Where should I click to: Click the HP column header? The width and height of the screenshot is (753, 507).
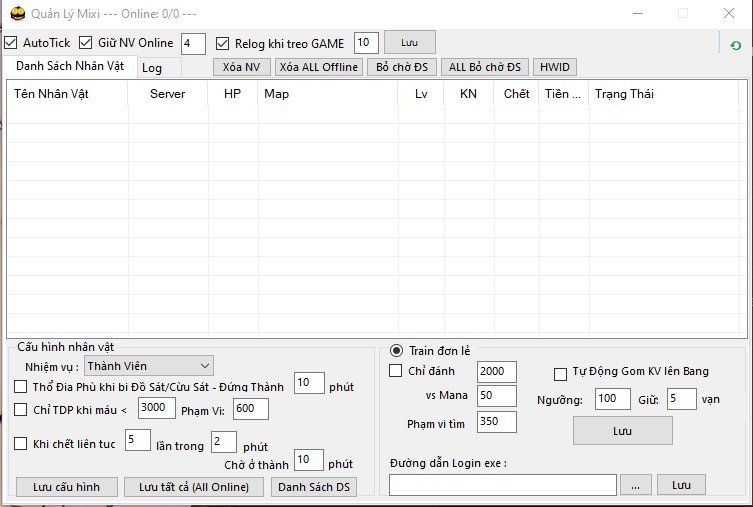(x=232, y=94)
